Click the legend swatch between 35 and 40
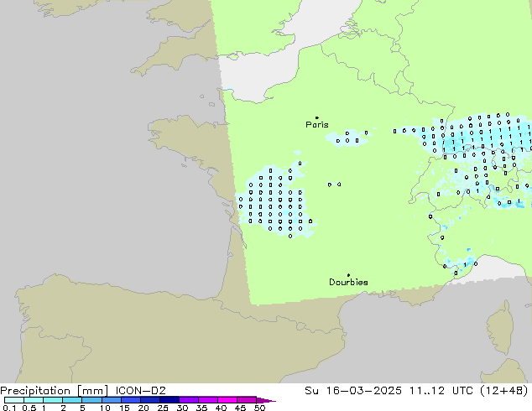Image resolution: width=532 pixels, height=411 pixels. (x=207, y=400)
